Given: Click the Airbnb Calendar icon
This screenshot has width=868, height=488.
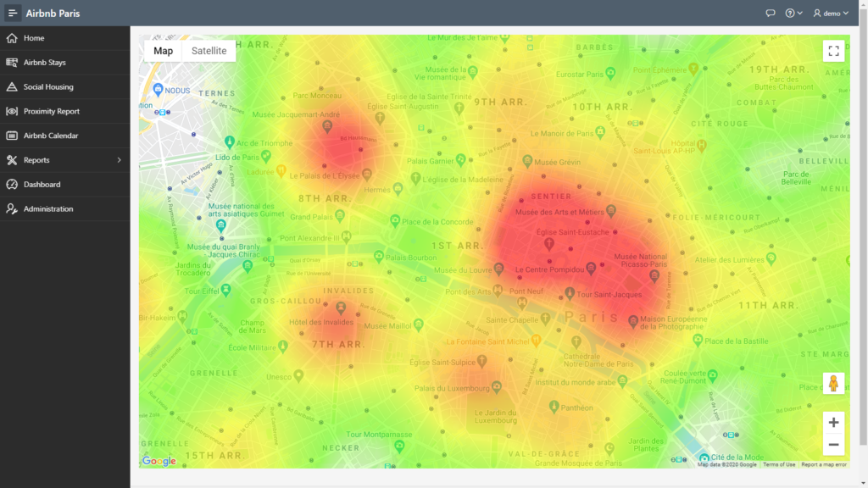Looking at the screenshot, I should 12,136.
